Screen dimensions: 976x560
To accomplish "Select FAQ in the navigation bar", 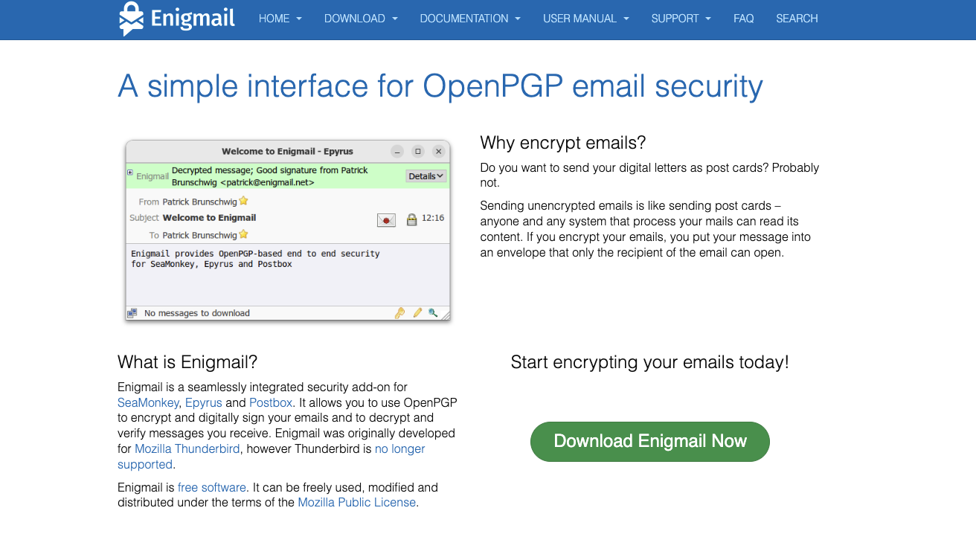I will (x=743, y=19).
